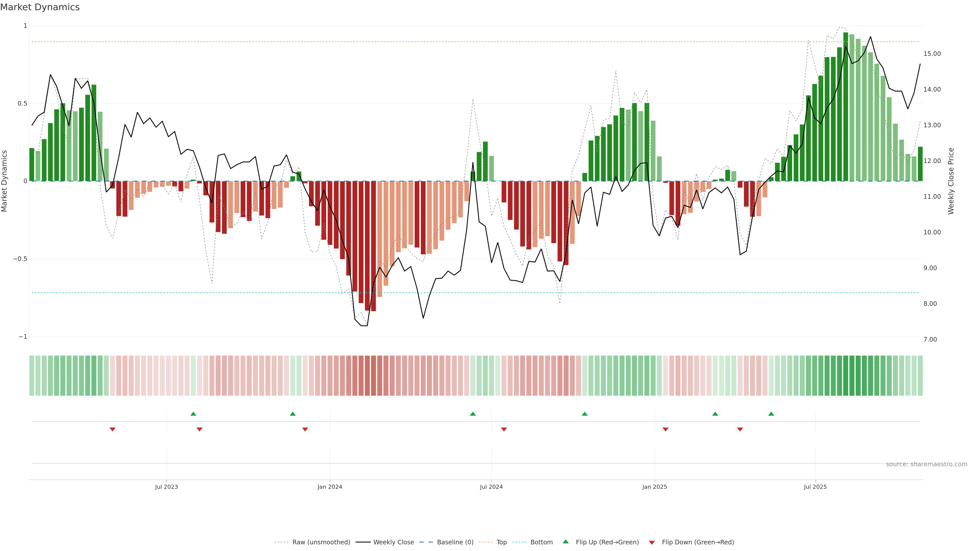
Task: Click the last red flip-down triangle marker
Action: pos(740,429)
